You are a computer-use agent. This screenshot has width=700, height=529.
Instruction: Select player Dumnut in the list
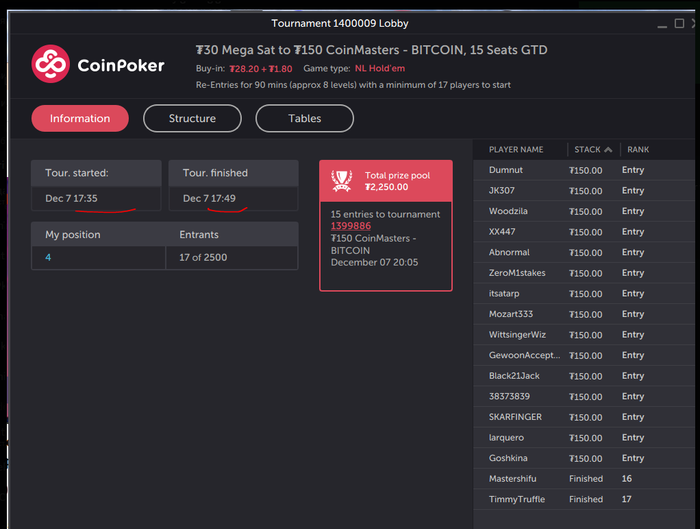(506, 170)
